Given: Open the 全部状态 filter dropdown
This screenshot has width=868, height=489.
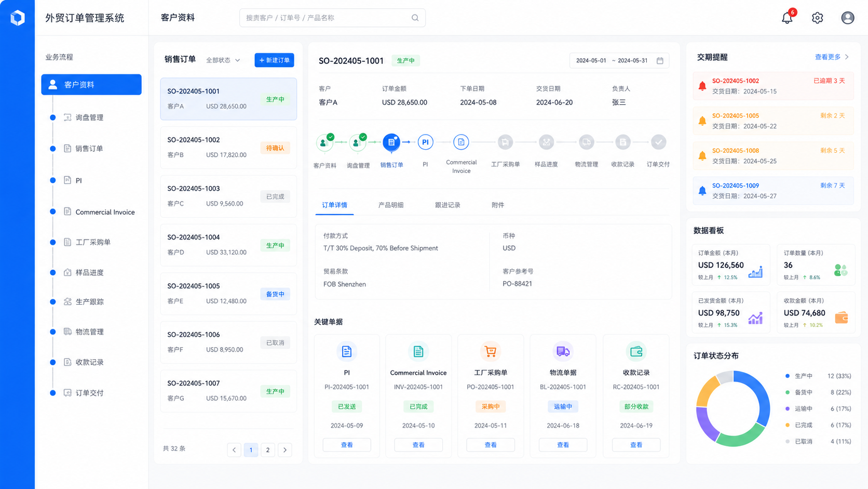Looking at the screenshot, I should point(223,60).
